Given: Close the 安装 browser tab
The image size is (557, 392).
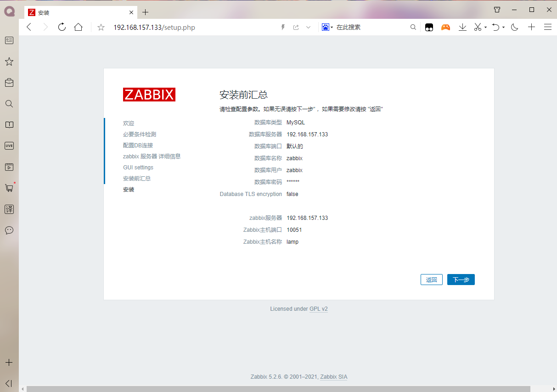Looking at the screenshot, I should tap(131, 12).
